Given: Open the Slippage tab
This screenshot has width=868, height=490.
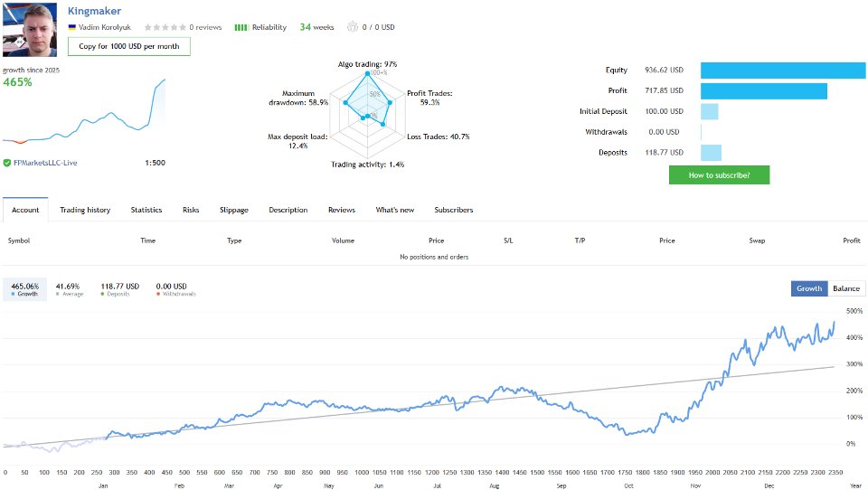Looking at the screenshot, I should pyautogui.click(x=233, y=210).
